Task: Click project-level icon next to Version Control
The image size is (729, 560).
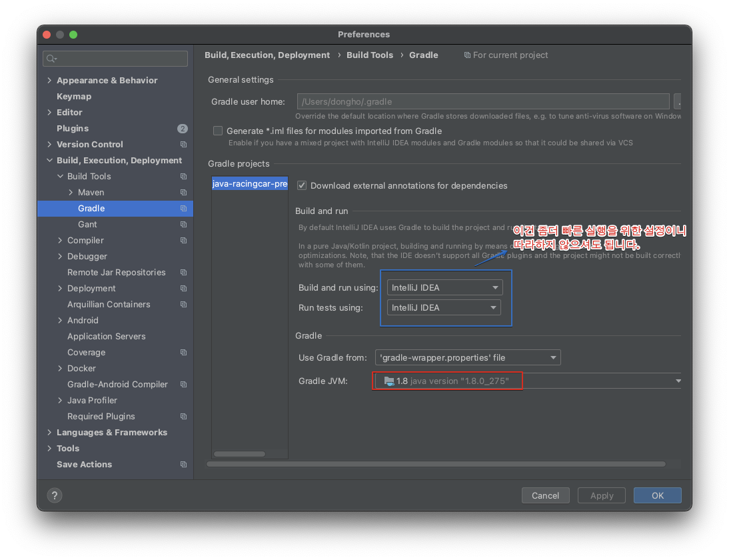Action: click(x=184, y=145)
